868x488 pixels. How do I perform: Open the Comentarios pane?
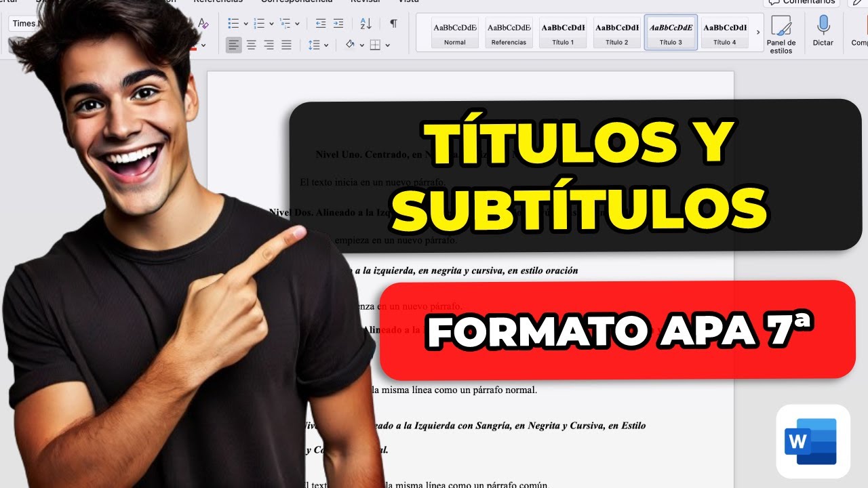point(801,2)
